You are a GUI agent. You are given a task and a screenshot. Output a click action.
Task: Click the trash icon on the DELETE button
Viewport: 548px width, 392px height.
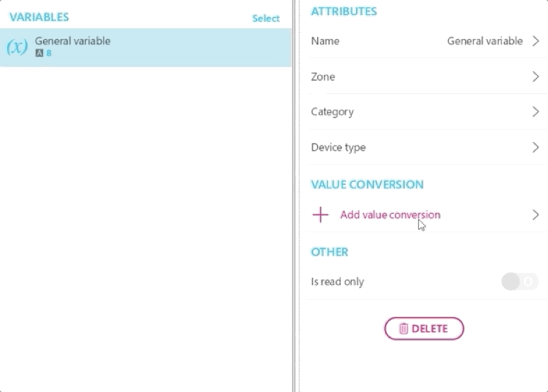point(403,329)
